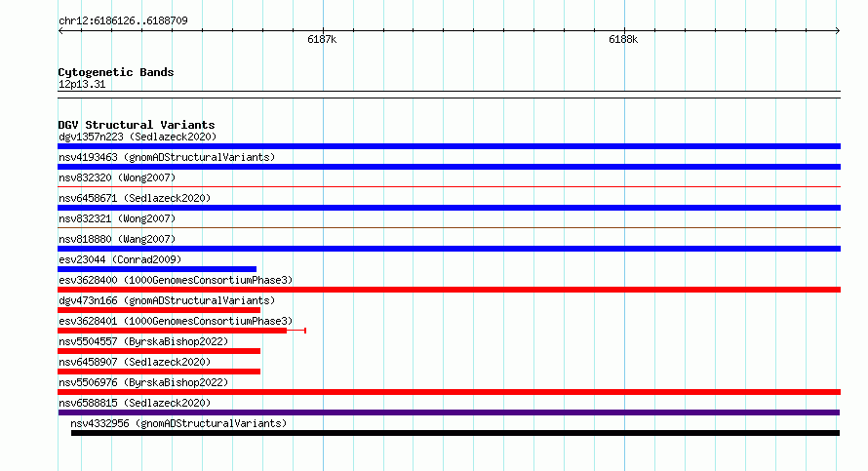The height and width of the screenshot is (471, 868).
Task: Click the red bar of esv3628401
Action: pos(173,331)
